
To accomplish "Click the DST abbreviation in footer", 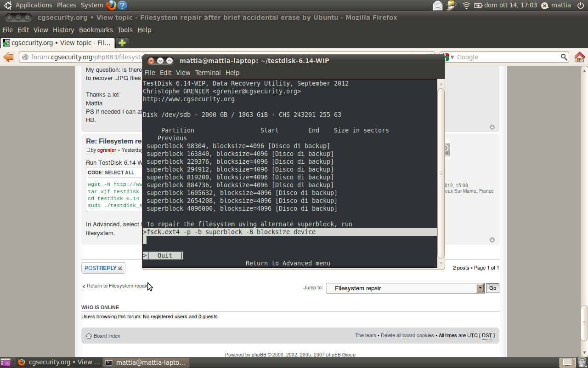I will coord(487,336).
